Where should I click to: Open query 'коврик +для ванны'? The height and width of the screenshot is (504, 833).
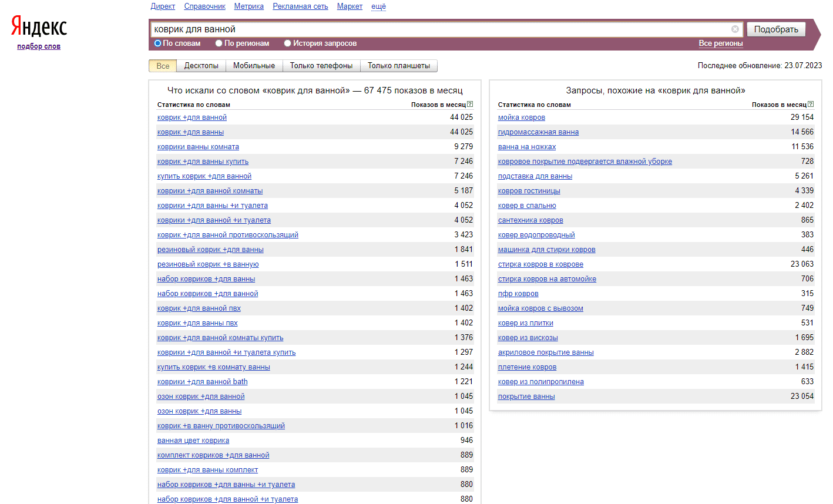coord(190,132)
